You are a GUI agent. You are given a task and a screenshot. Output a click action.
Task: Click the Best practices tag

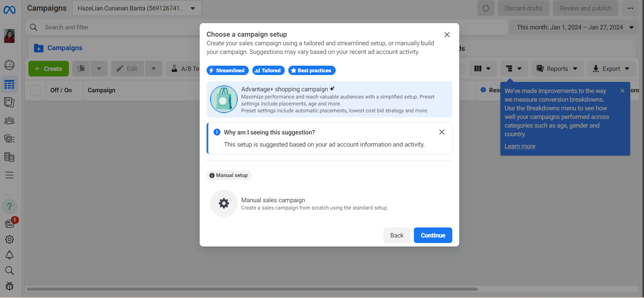tap(311, 71)
